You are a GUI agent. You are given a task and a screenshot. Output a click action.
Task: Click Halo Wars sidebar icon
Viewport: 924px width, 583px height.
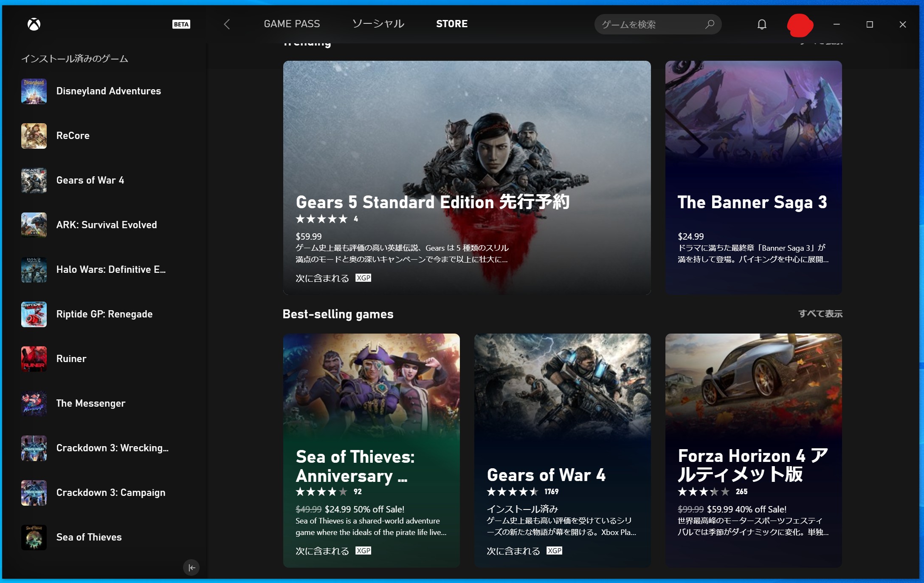(34, 269)
